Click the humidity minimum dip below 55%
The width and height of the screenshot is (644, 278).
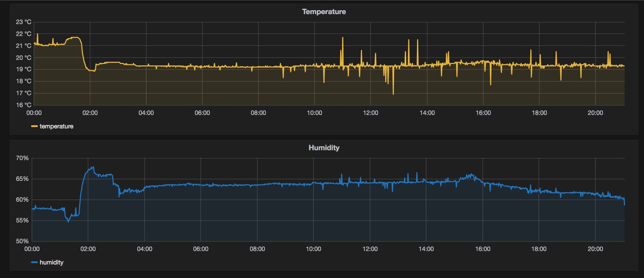pos(68,221)
